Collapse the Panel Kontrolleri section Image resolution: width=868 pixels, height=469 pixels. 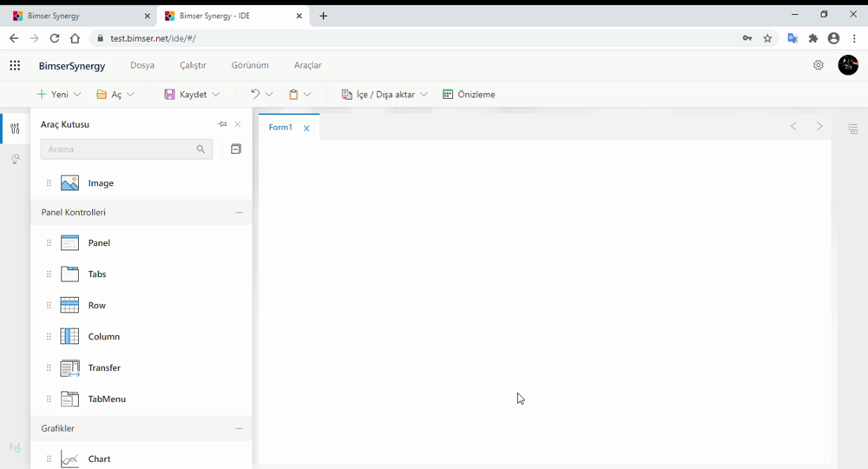[x=239, y=213]
